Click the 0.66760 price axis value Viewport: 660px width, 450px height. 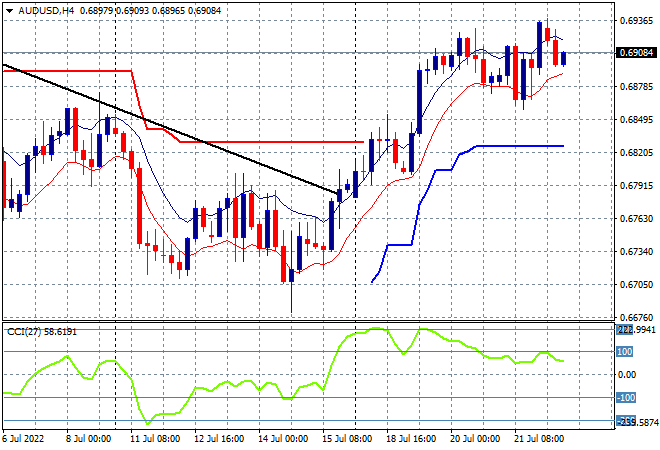(x=636, y=317)
